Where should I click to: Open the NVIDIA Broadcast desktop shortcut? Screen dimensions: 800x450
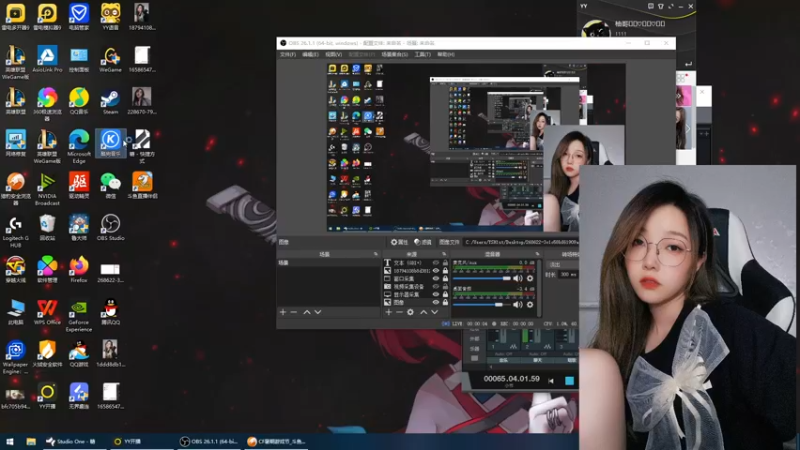point(47,189)
